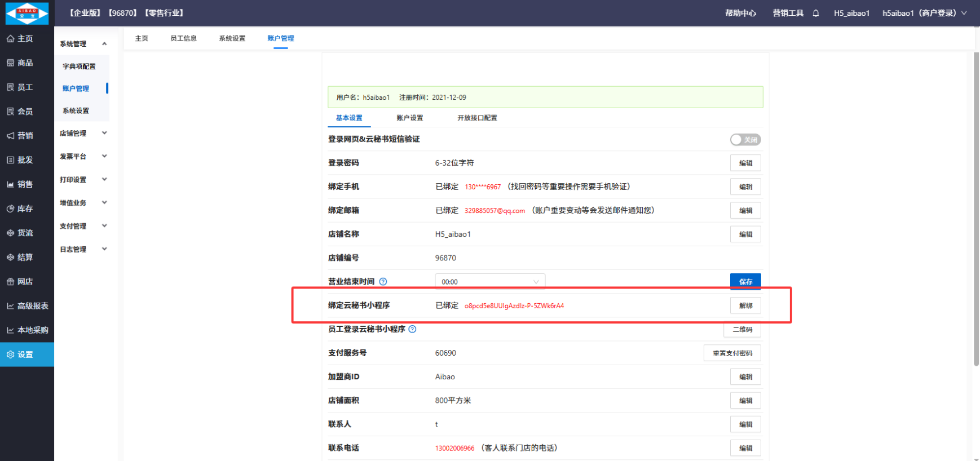The width and height of the screenshot is (980, 461).
Task: Click 解绑 to unbind the mini program
Action: pyautogui.click(x=745, y=305)
